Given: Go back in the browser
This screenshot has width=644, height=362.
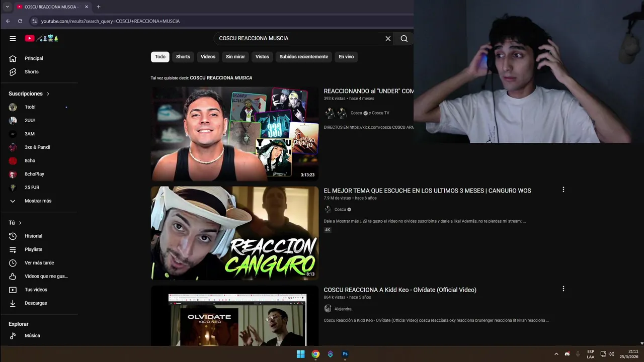Looking at the screenshot, I should tap(8, 21).
